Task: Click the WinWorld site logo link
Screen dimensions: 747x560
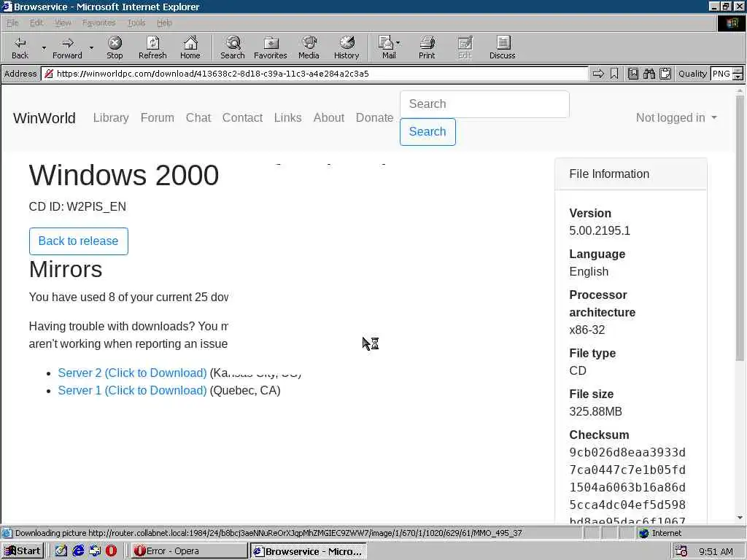Action: pos(44,118)
